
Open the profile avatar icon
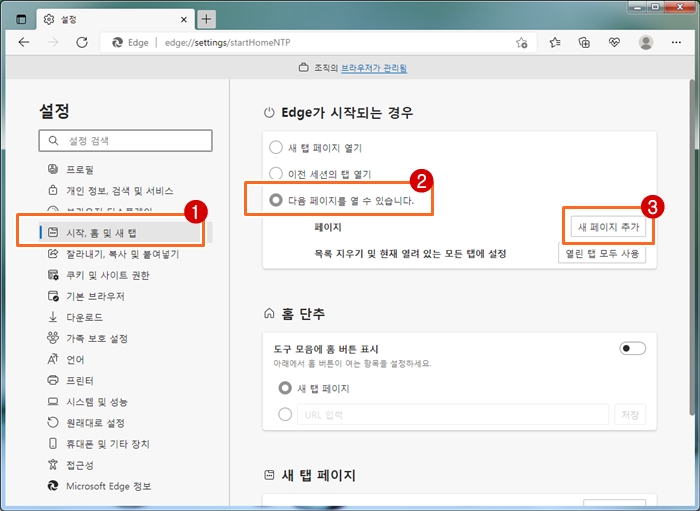click(646, 42)
